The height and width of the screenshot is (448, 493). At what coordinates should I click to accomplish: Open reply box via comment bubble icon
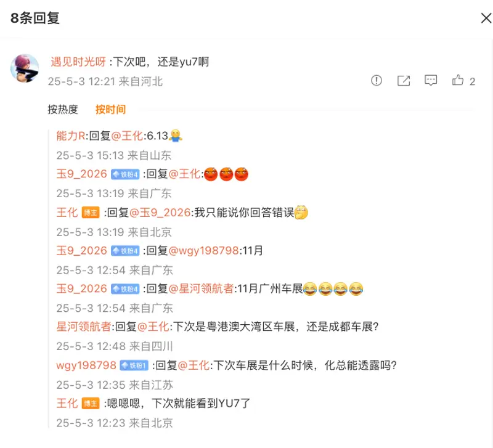tap(431, 81)
